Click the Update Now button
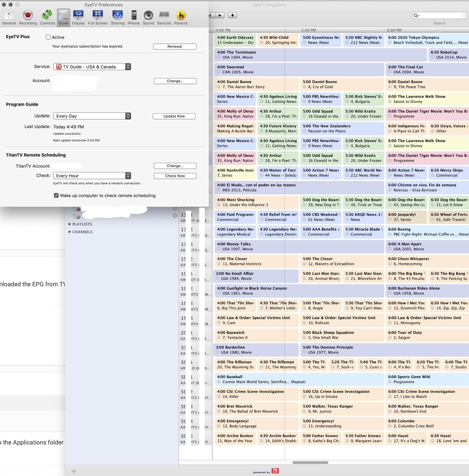Viewport: 469px width, 476px height. click(174, 116)
